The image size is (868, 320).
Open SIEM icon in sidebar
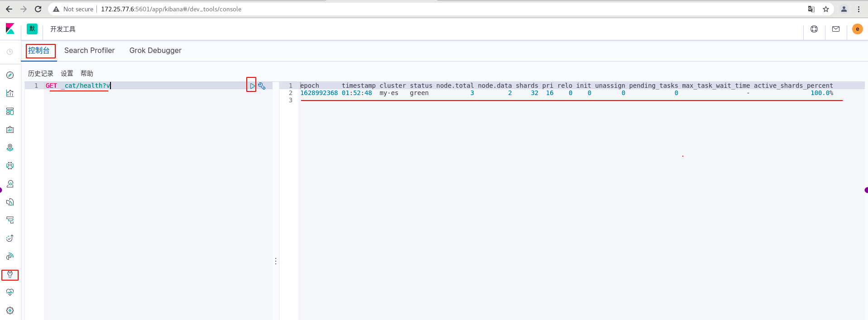(x=10, y=256)
